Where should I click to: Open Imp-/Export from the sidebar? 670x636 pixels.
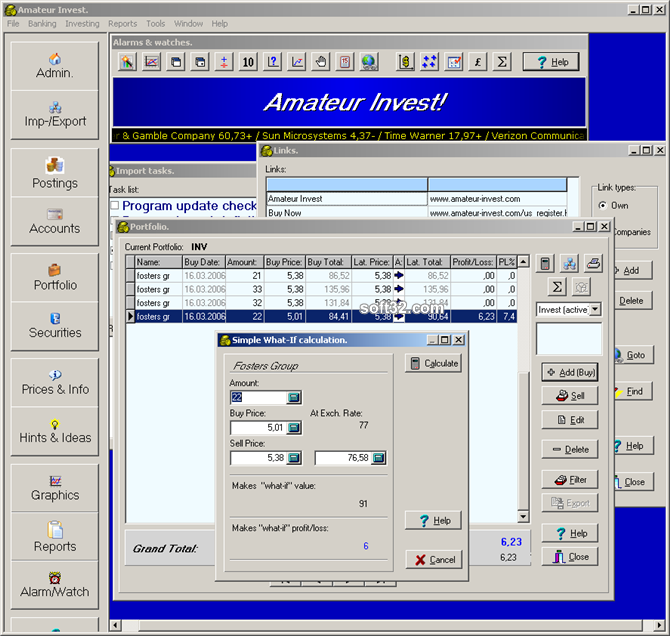[55, 115]
